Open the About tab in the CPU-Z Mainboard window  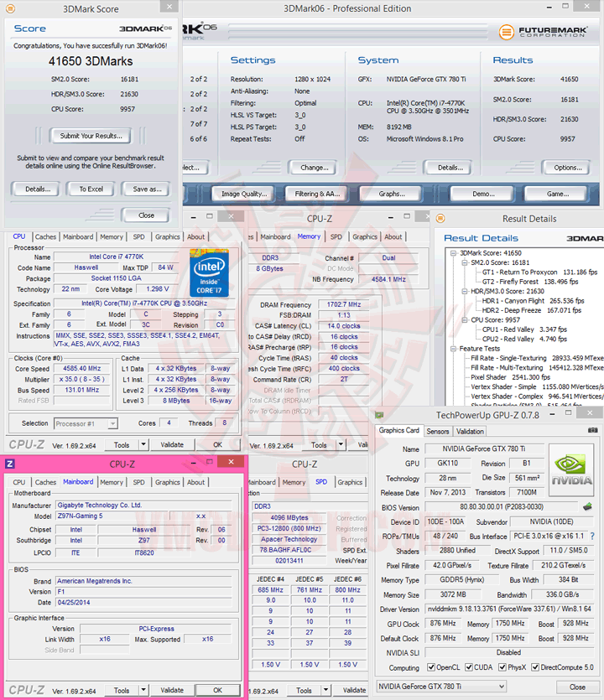[x=195, y=482]
